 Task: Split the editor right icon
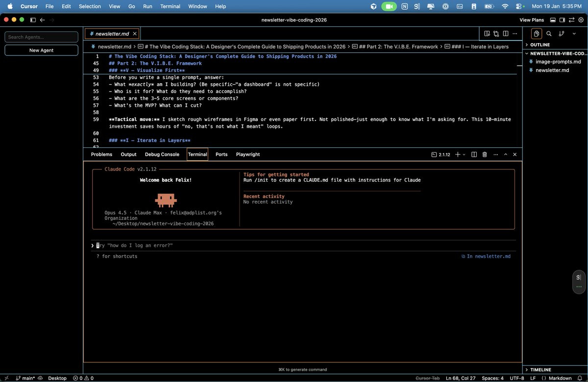(x=506, y=34)
